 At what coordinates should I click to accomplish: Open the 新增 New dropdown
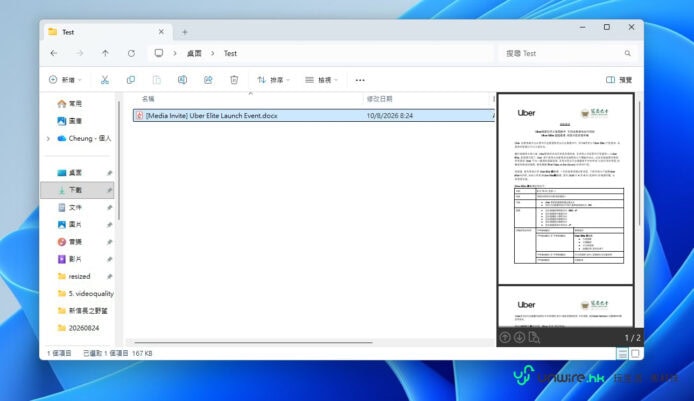click(65, 80)
